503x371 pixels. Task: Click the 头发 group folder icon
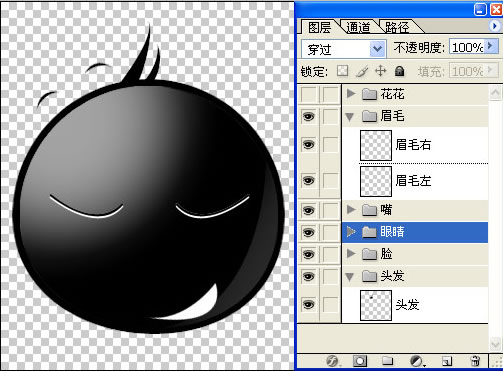pos(369,276)
